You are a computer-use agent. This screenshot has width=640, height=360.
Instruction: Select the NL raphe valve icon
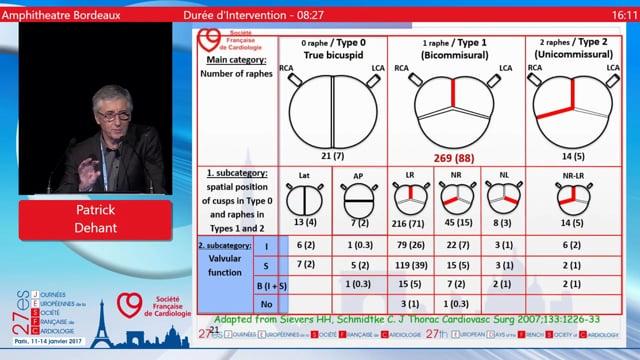(x=504, y=198)
